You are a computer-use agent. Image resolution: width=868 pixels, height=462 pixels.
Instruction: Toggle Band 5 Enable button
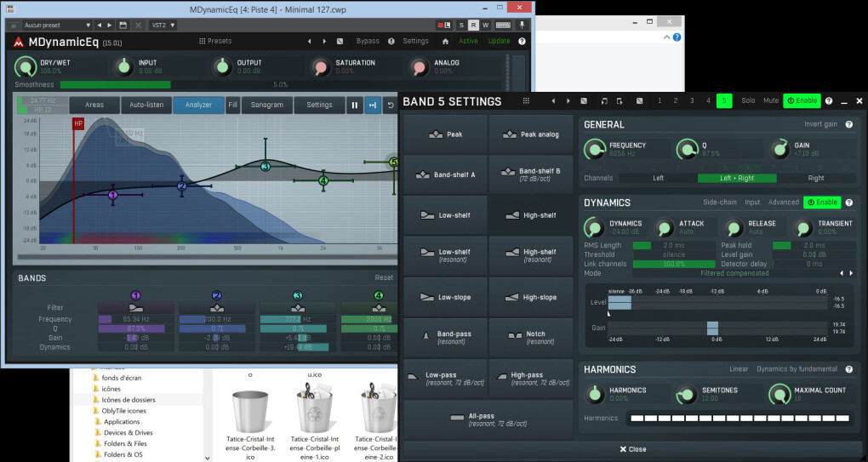(x=802, y=100)
